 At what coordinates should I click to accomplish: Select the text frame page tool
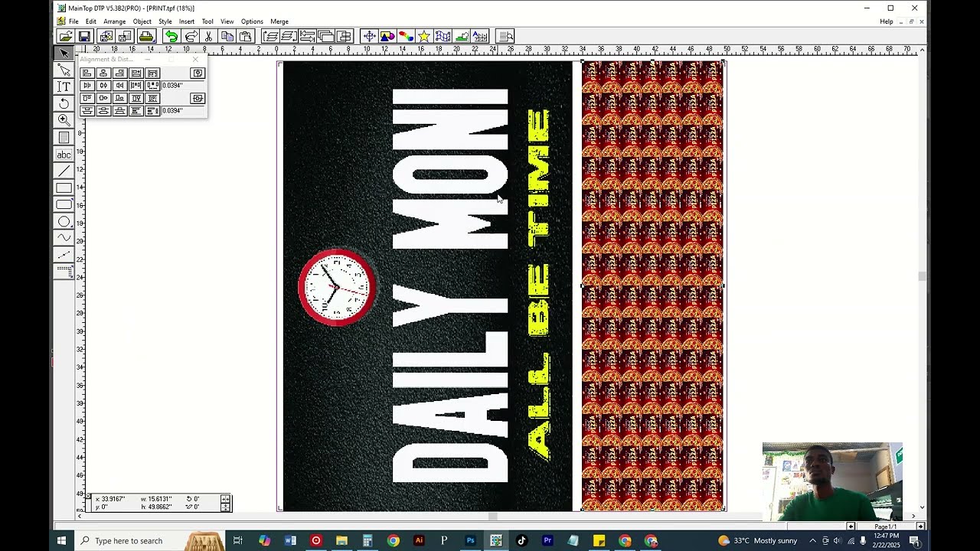pyautogui.click(x=64, y=138)
